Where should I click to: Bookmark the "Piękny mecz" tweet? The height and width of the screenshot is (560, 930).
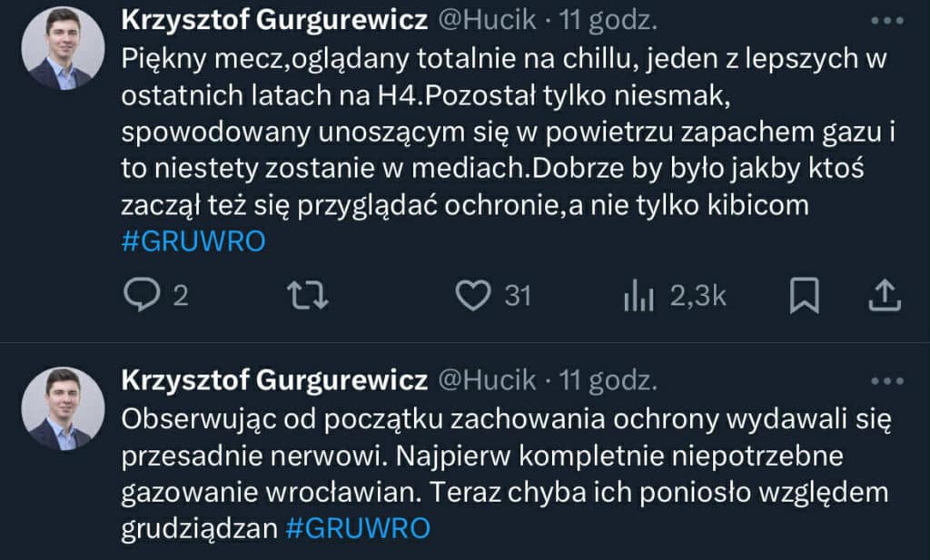[805, 296]
